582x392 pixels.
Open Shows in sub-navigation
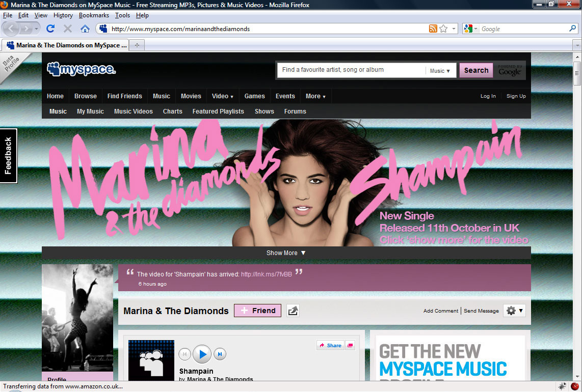[264, 111]
